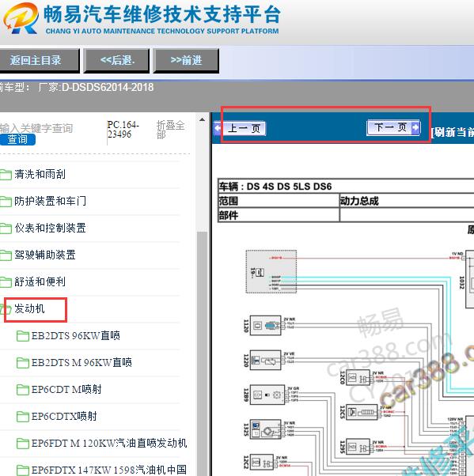Click folder icon of EB2DTS 96KW直喷
474x476 pixels.
click(22, 336)
